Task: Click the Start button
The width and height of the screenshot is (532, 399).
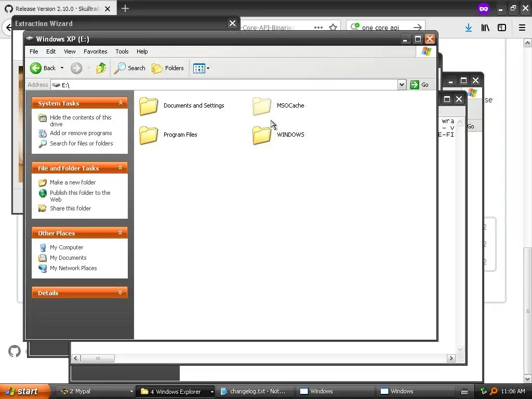Action: 25,391
